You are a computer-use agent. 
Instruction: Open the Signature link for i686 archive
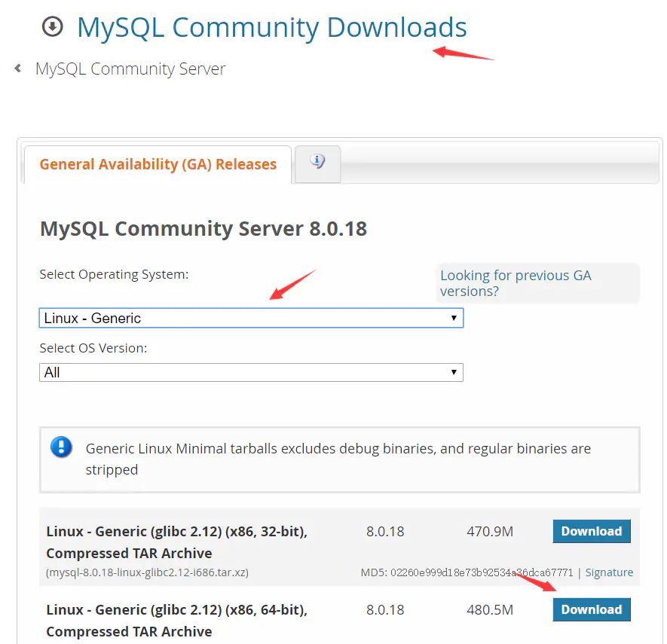tap(609, 572)
